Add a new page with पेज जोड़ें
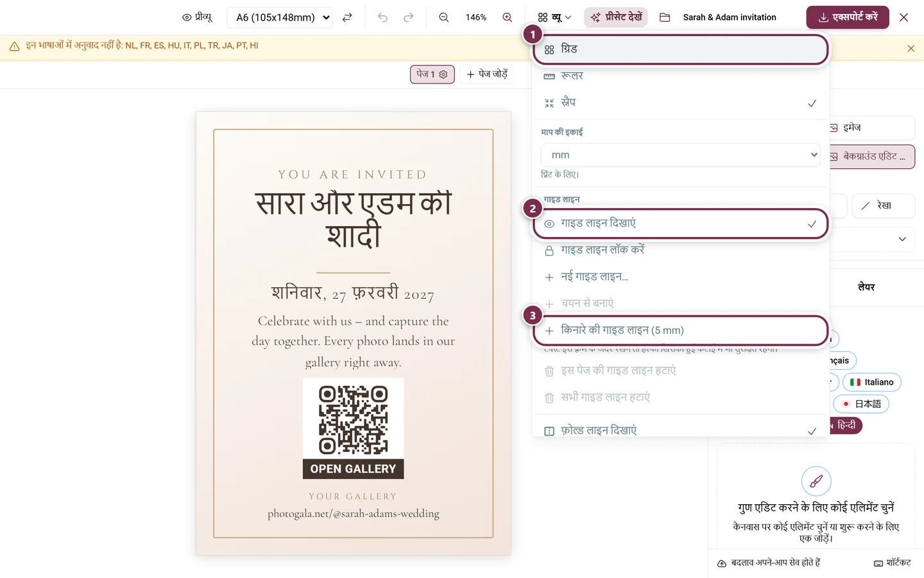Image resolution: width=924 pixels, height=578 pixels. coord(487,74)
